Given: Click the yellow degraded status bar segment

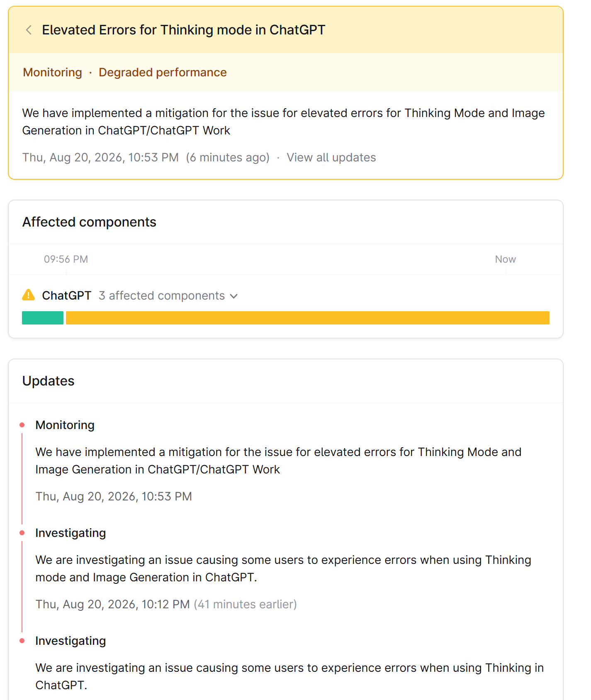Looking at the screenshot, I should coord(308,318).
